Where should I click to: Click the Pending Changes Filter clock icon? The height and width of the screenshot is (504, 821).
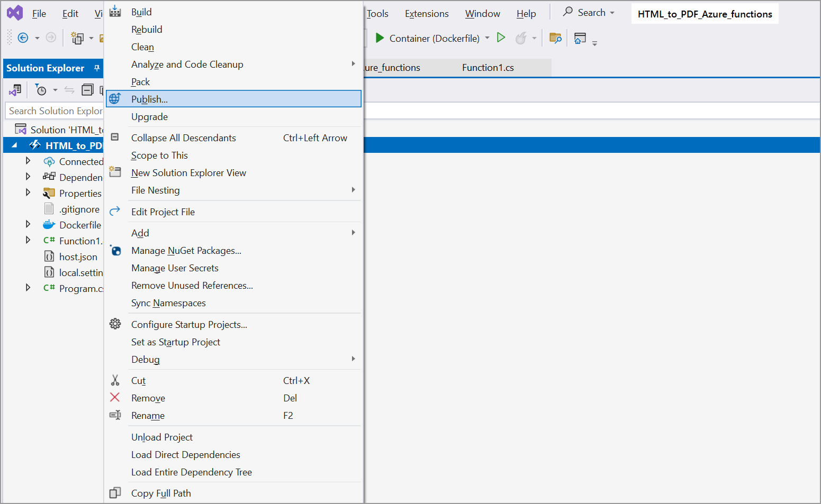(41, 90)
